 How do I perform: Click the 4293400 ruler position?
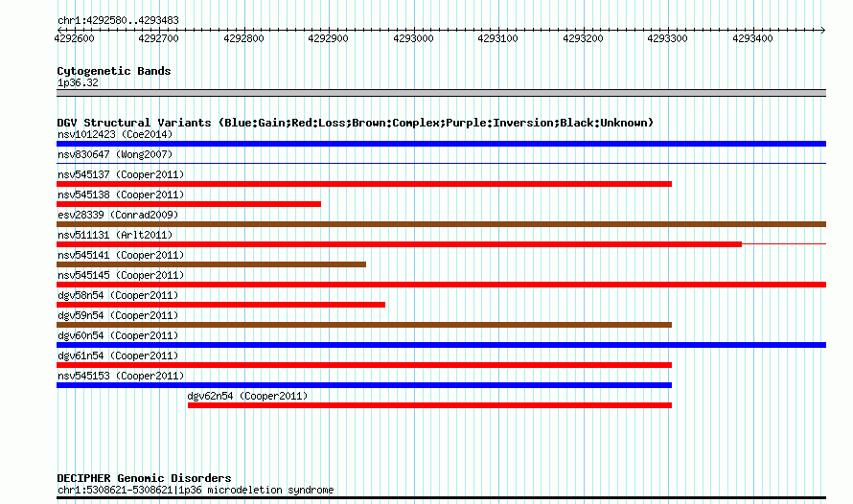click(753, 38)
